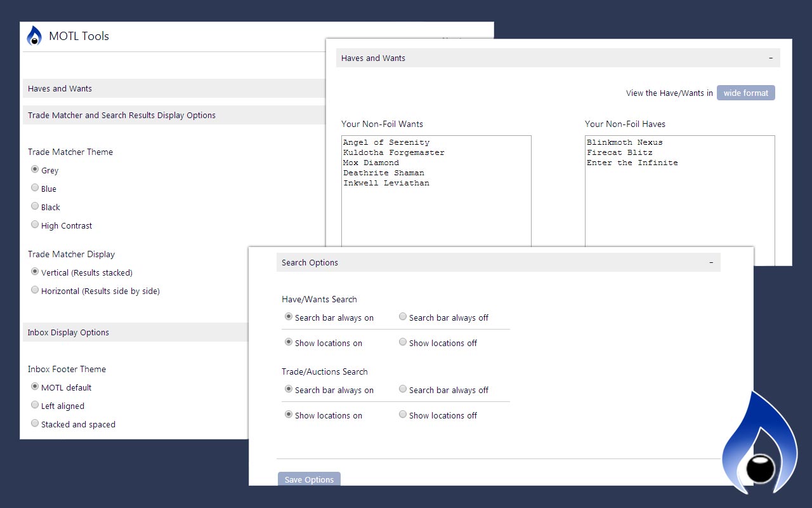Choose Vertical (Results stacked) display
This screenshot has width=812, height=508.
point(35,272)
